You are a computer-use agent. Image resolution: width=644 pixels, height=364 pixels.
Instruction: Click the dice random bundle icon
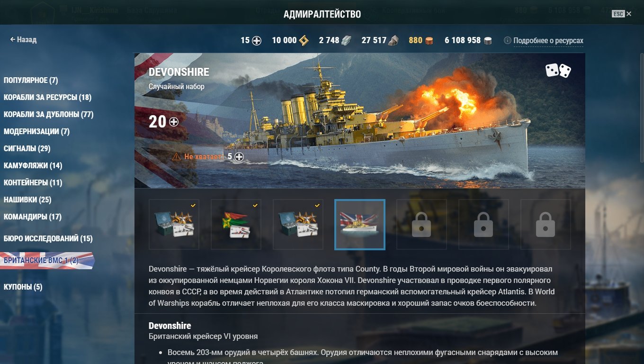coord(558,71)
